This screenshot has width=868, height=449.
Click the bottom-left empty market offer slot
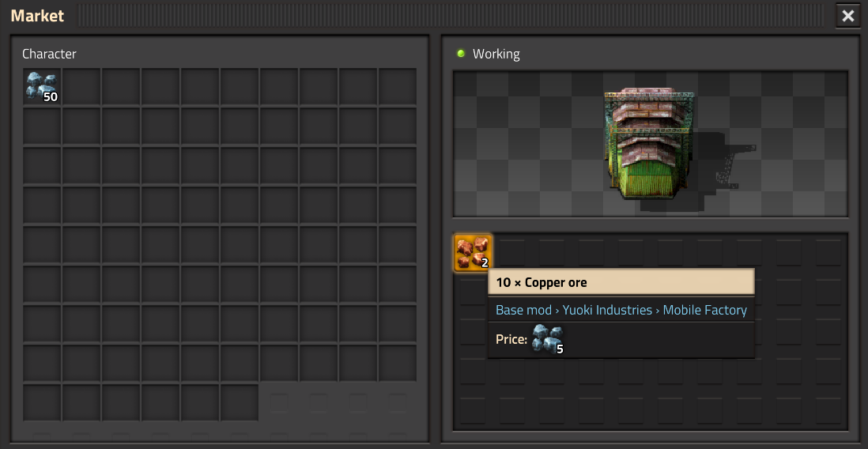coord(473,411)
